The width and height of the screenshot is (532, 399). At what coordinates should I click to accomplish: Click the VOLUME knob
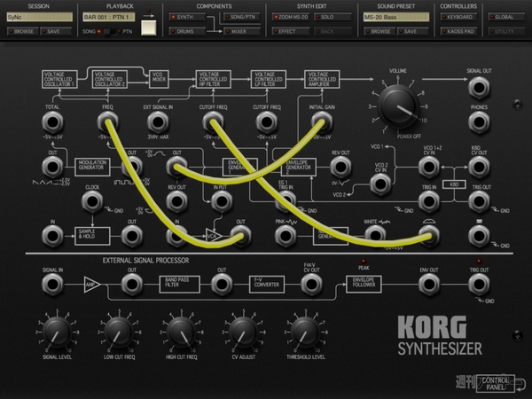pos(397,107)
